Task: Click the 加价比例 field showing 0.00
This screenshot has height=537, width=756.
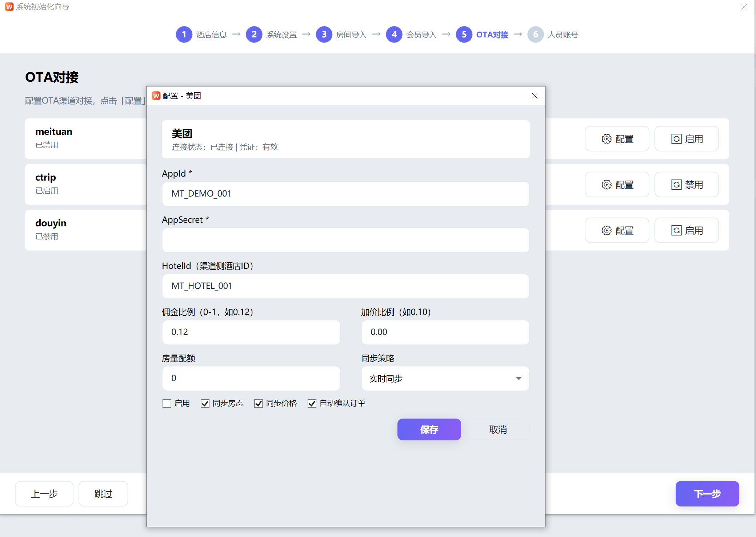Action: click(x=445, y=332)
